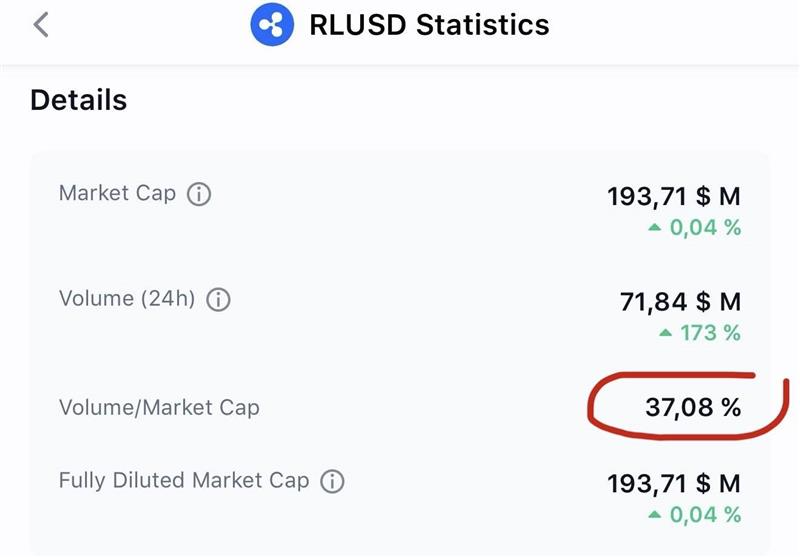Image resolution: width=800 pixels, height=557 pixels.
Task: Select the Fully Diluted Market Cap label
Action: (184, 481)
